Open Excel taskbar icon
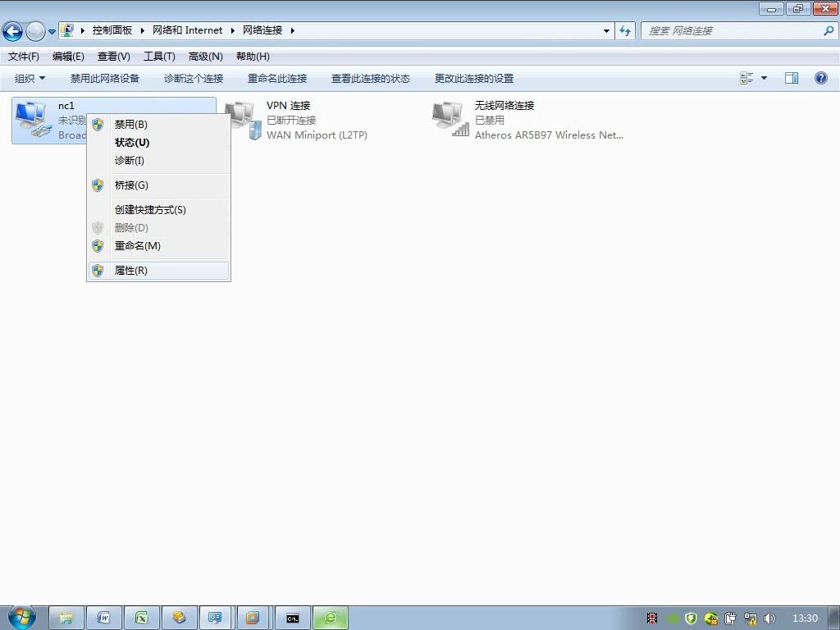Image resolution: width=840 pixels, height=630 pixels. point(141,619)
